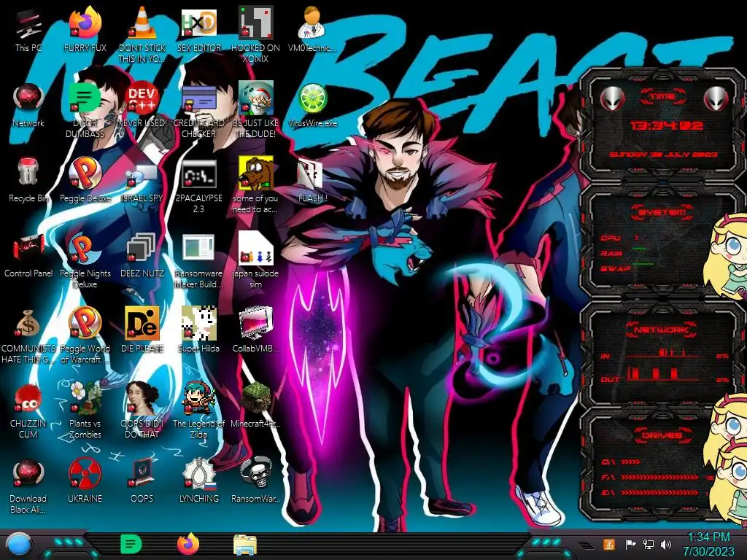
Task: Open the japan sim file icon
Action: click(255, 249)
